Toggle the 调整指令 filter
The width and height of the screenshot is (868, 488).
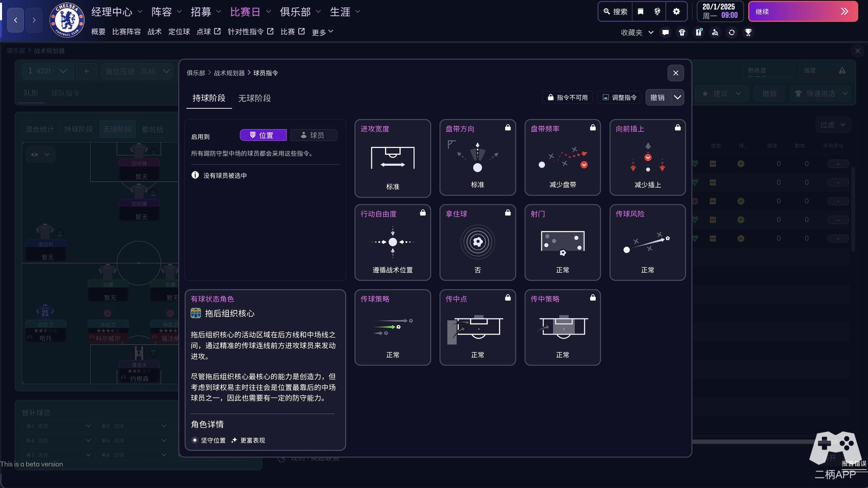tap(619, 97)
